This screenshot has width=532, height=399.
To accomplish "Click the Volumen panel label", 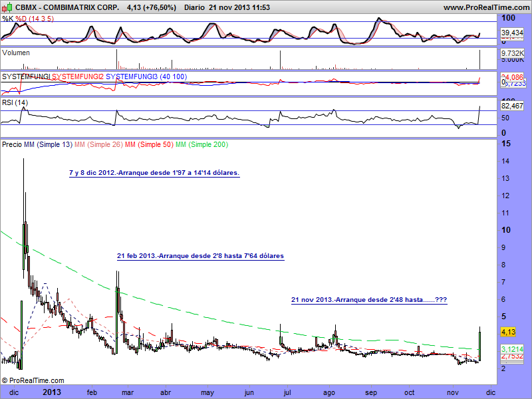I will [x=15, y=53].
